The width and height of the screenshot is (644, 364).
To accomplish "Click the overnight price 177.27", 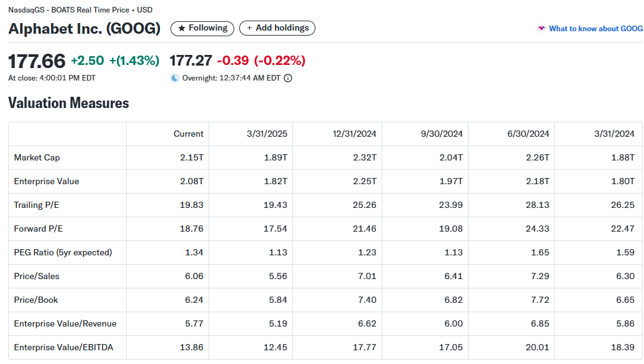I will 191,61.
